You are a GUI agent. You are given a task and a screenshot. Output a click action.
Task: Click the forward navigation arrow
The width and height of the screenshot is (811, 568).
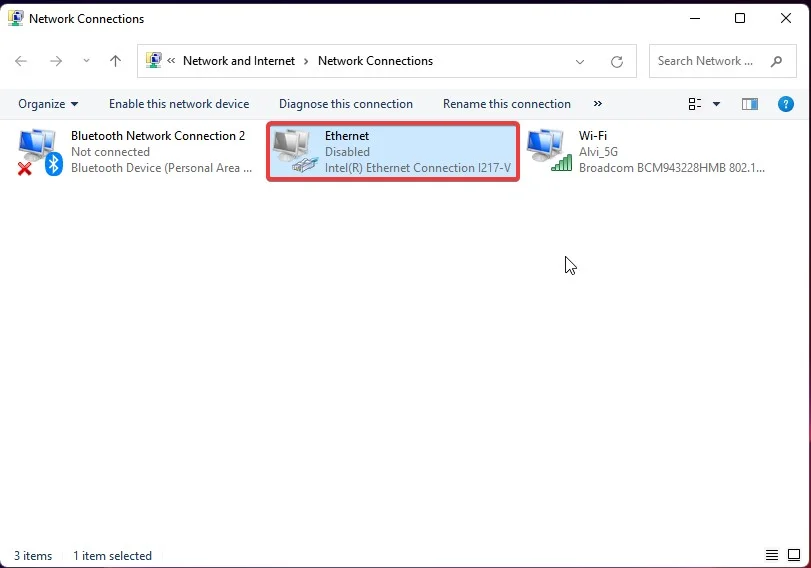[56, 61]
